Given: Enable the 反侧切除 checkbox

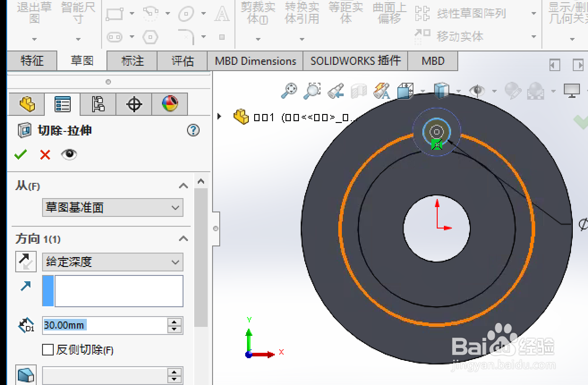Looking at the screenshot, I should pos(47,350).
